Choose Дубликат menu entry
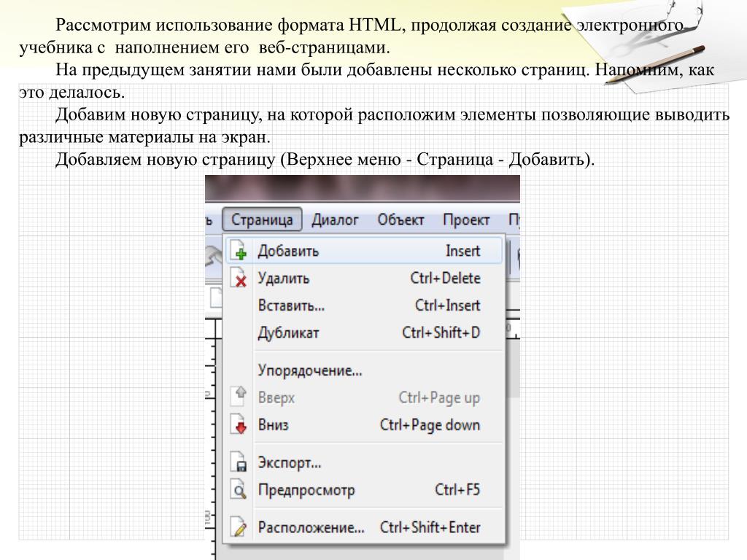 288,332
